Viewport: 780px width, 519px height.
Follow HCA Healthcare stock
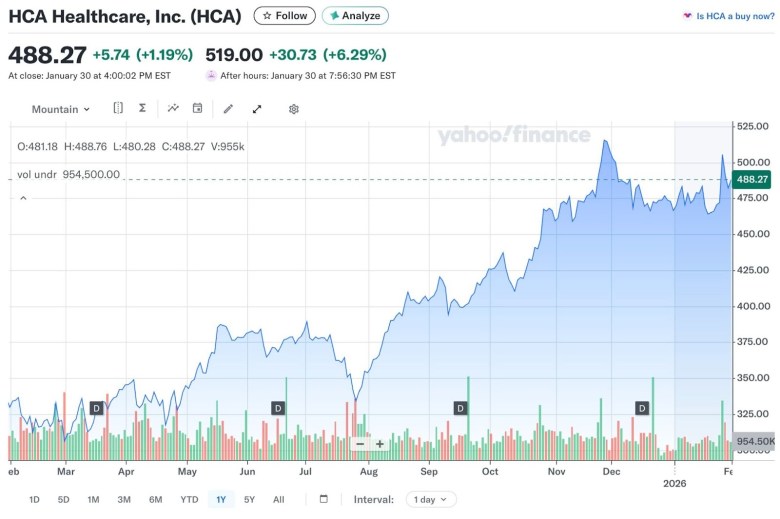(x=285, y=16)
